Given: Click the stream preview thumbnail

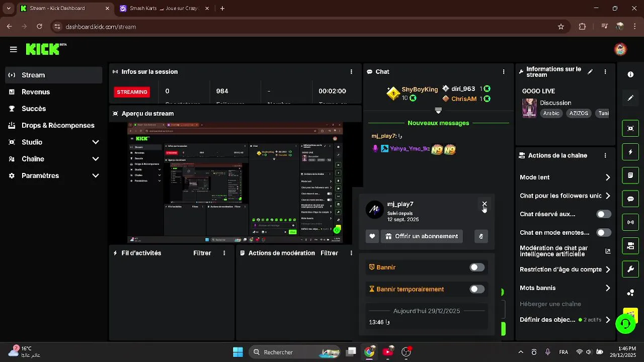Looking at the screenshot, I should (235, 183).
